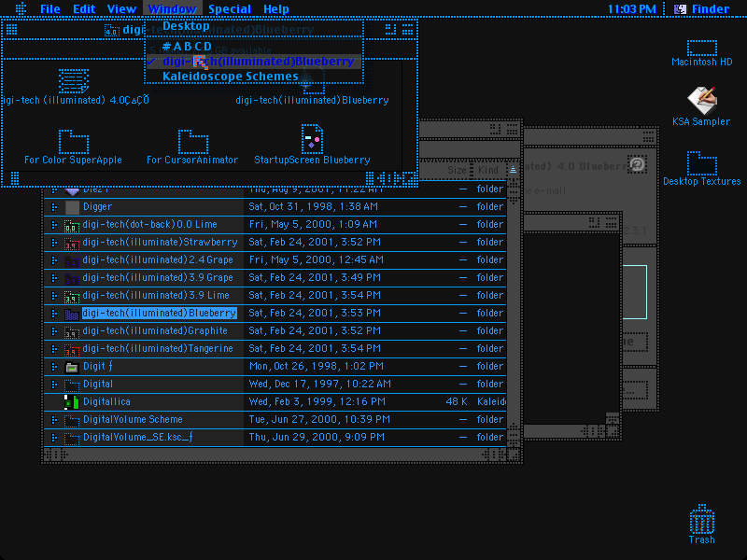Click the Digit ƒ folder icon

pos(72,367)
